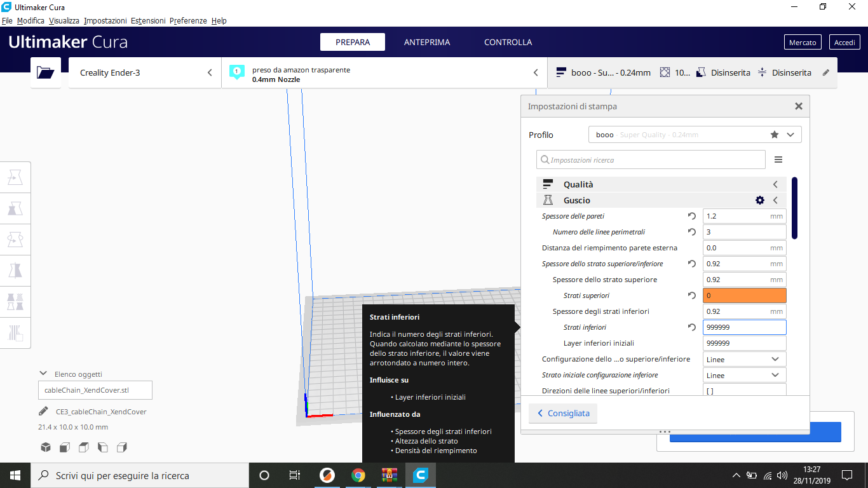Screen dimensions: 868x488
Task: Click the Impostazioni ricerca search field
Action: [x=651, y=159]
